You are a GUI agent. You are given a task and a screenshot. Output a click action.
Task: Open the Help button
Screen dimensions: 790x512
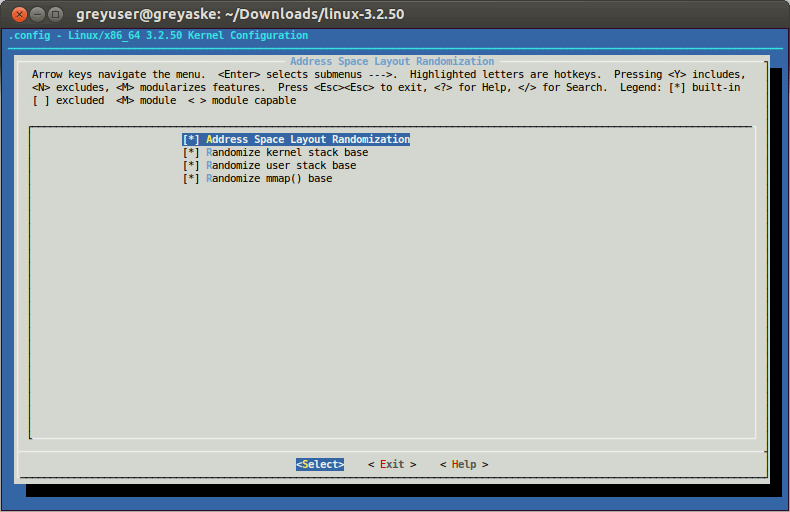pyautogui.click(x=464, y=464)
